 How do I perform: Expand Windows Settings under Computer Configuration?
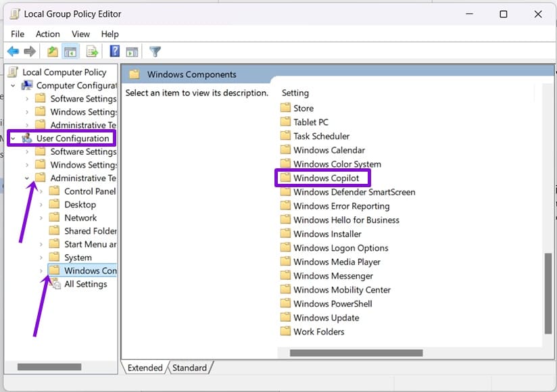[x=27, y=112]
